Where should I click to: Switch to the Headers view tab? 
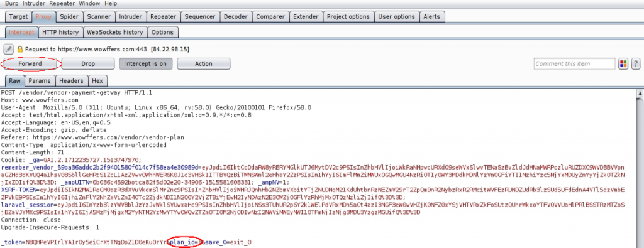[x=72, y=81]
